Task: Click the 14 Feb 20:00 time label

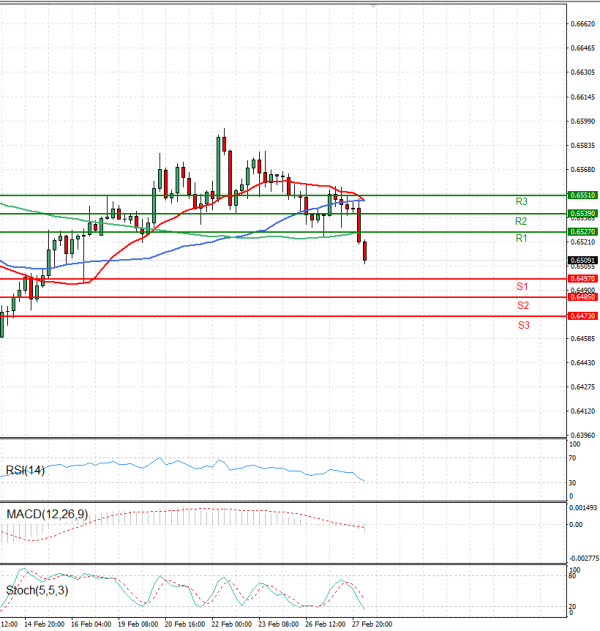Action: point(44,624)
